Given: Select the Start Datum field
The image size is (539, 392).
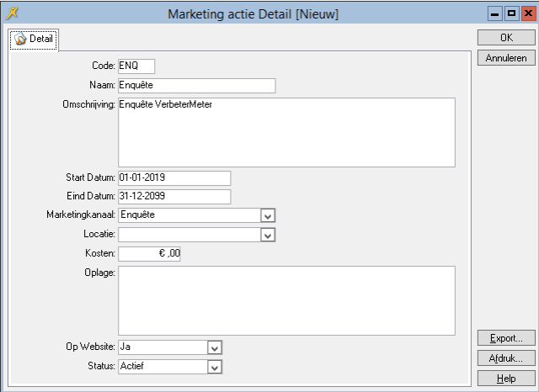Looking at the screenshot, I should coord(173,178).
